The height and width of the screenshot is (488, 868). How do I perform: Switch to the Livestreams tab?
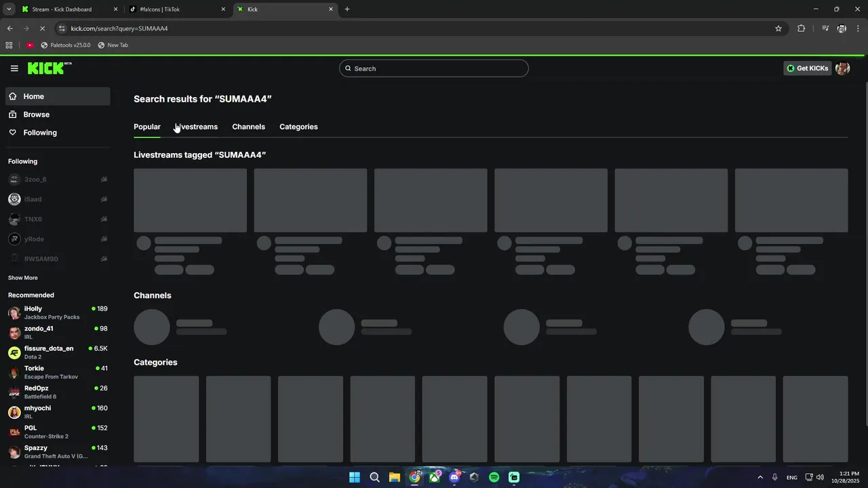click(x=197, y=127)
